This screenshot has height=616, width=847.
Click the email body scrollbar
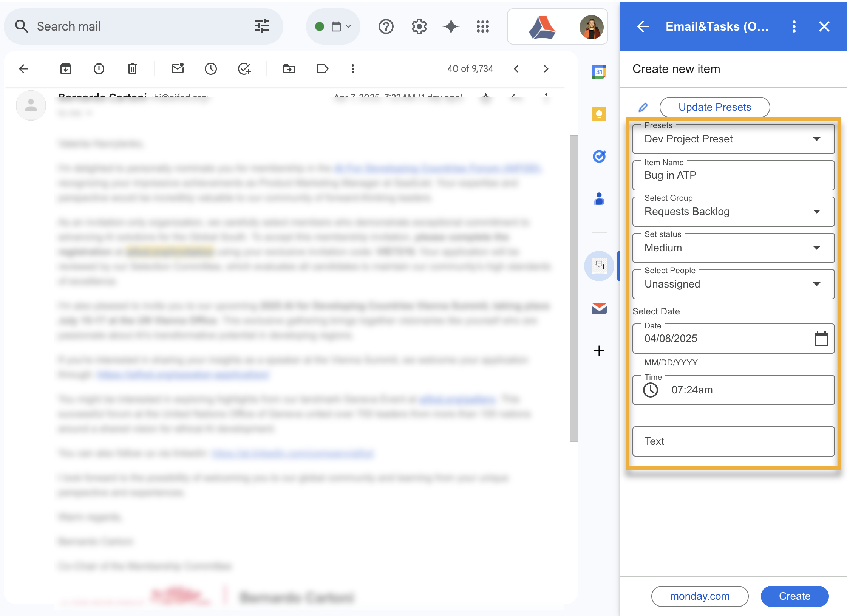pos(573,287)
